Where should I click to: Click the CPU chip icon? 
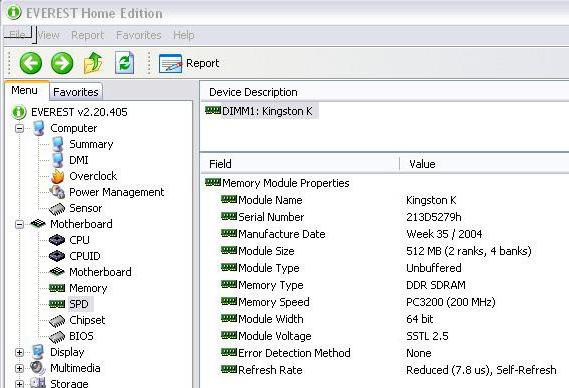(57, 240)
